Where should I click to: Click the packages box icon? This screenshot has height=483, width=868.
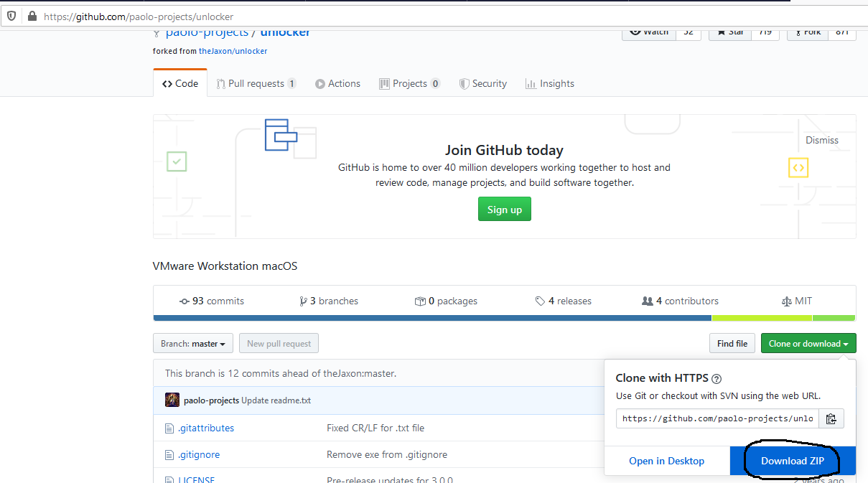tap(420, 301)
